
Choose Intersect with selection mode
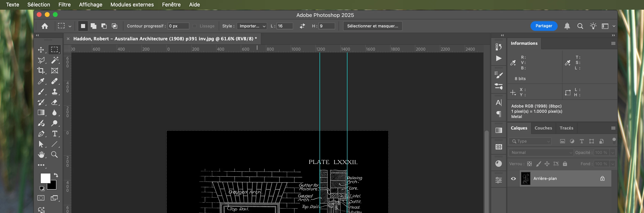115,26
